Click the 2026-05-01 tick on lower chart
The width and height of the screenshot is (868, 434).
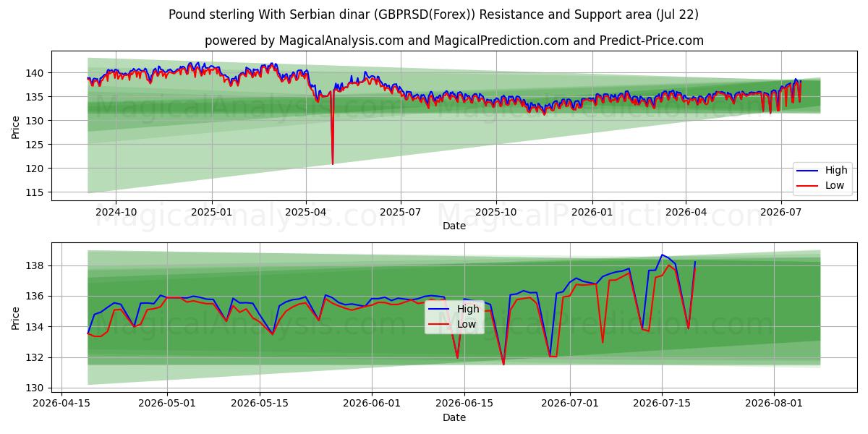coord(167,405)
